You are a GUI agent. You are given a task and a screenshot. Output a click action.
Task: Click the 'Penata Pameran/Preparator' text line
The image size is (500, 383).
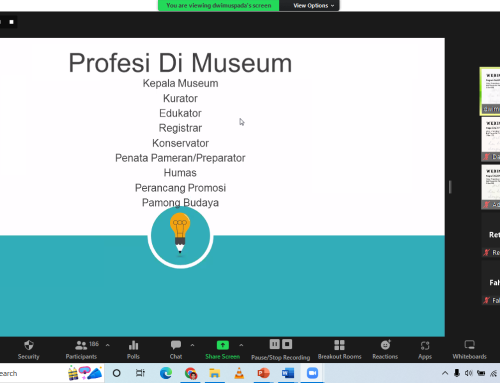tap(180, 158)
